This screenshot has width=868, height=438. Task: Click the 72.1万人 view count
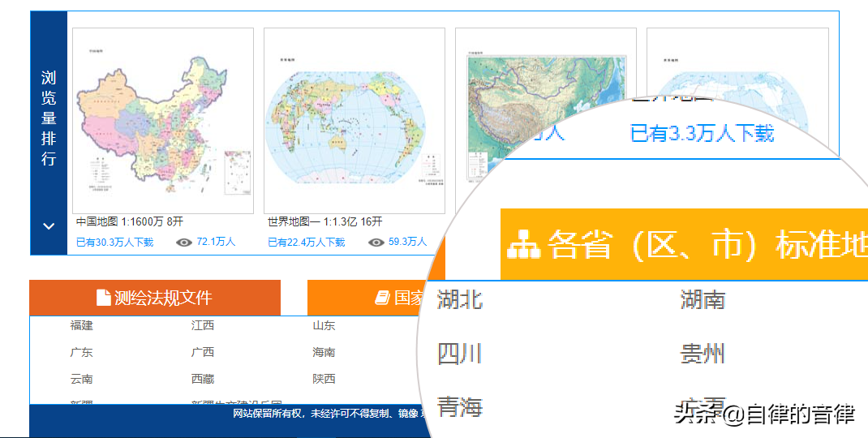point(216,242)
